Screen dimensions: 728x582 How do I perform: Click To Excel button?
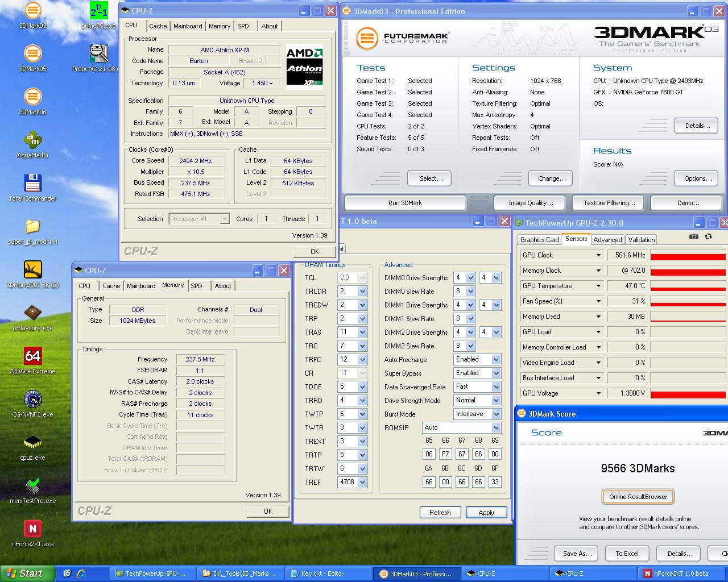click(627, 553)
